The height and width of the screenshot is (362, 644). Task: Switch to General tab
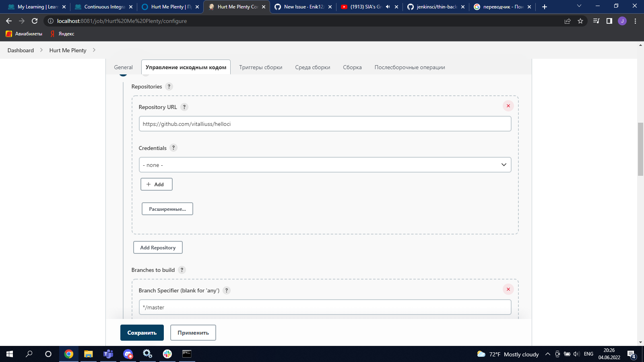point(123,67)
